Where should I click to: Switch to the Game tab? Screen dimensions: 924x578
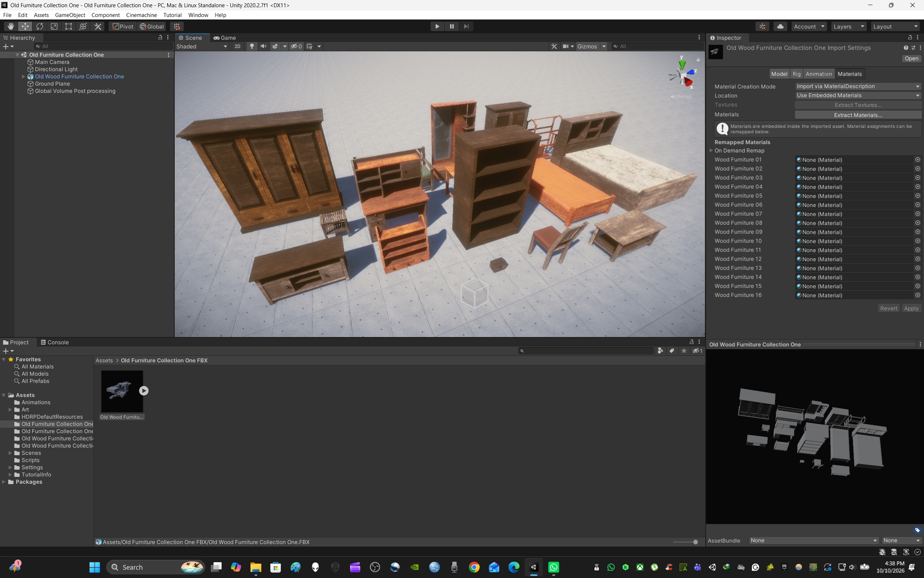[225, 38]
